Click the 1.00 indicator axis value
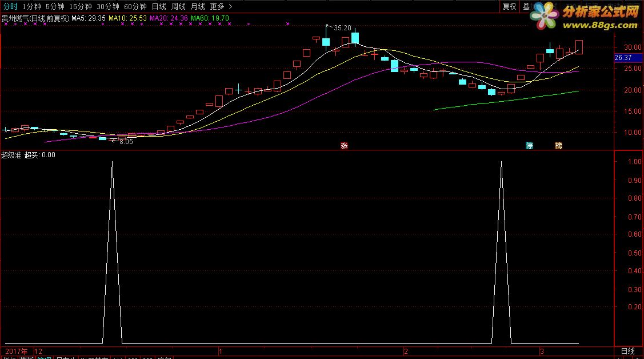Viewport: 644px width, 359px height. (634, 162)
